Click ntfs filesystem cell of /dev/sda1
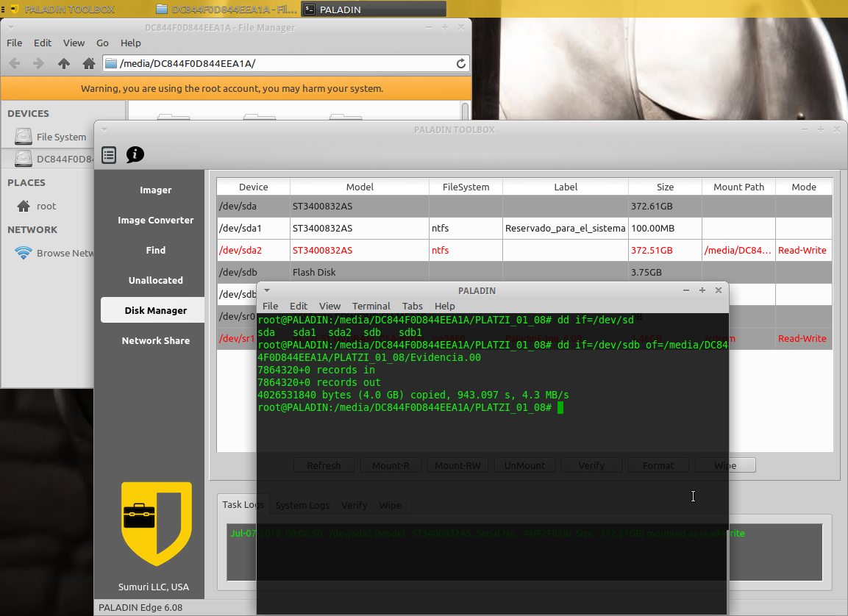The image size is (848, 616). point(466,228)
